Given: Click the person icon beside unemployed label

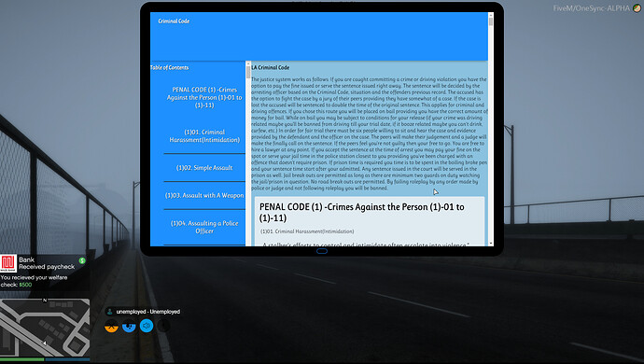Looking at the screenshot, I should [x=109, y=312].
